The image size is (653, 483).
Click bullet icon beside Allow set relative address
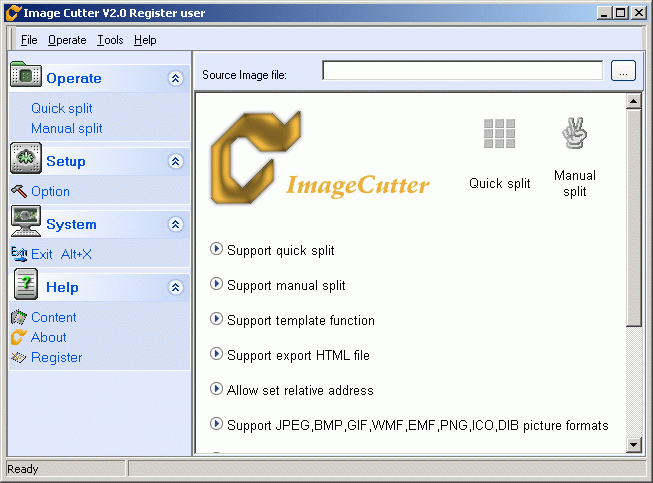tap(216, 389)
